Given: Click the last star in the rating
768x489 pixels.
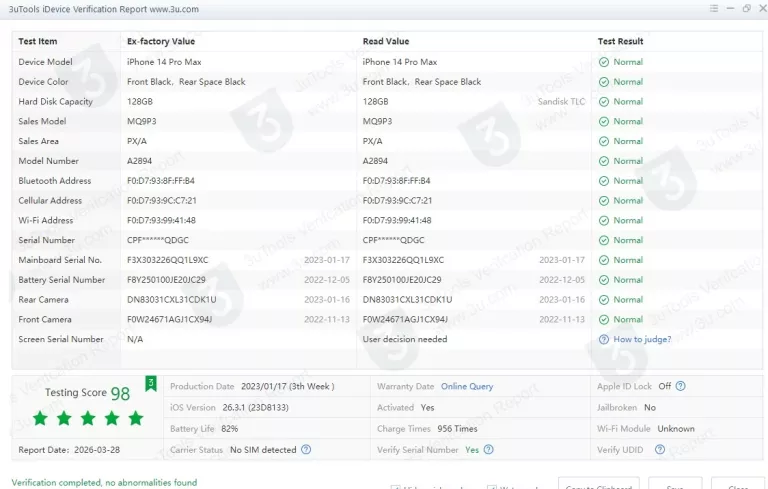Looking at the screenshot, I should click(136, 418).
